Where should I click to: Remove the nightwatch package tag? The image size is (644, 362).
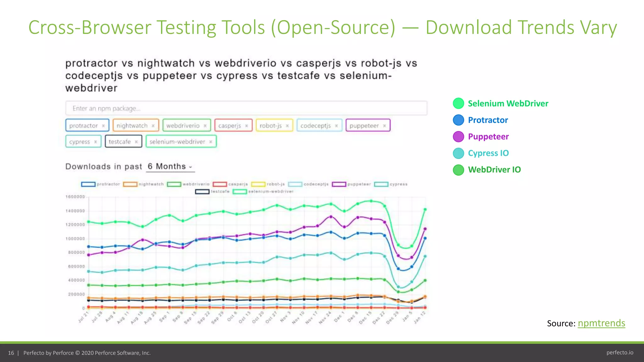click(x=153, y=126)
